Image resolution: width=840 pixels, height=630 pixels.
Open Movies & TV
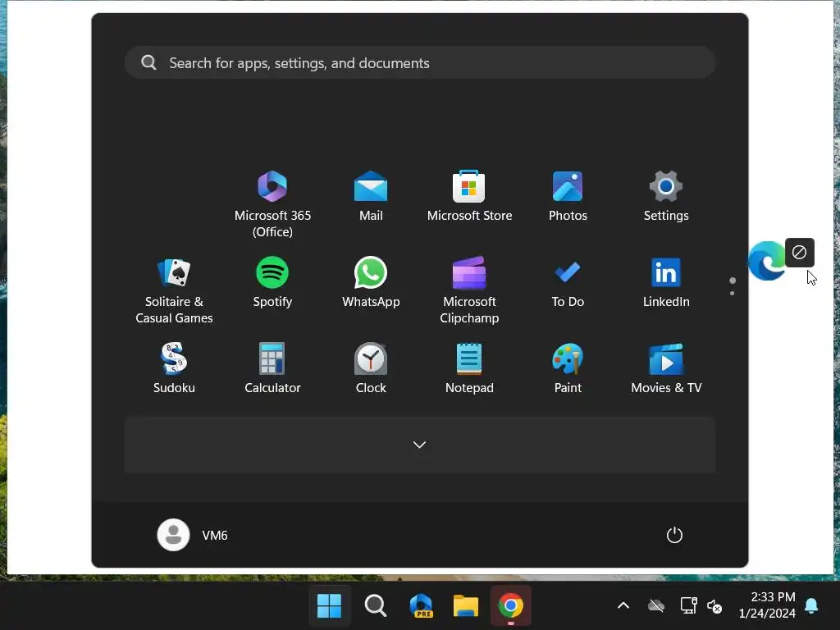coord(666,368)
